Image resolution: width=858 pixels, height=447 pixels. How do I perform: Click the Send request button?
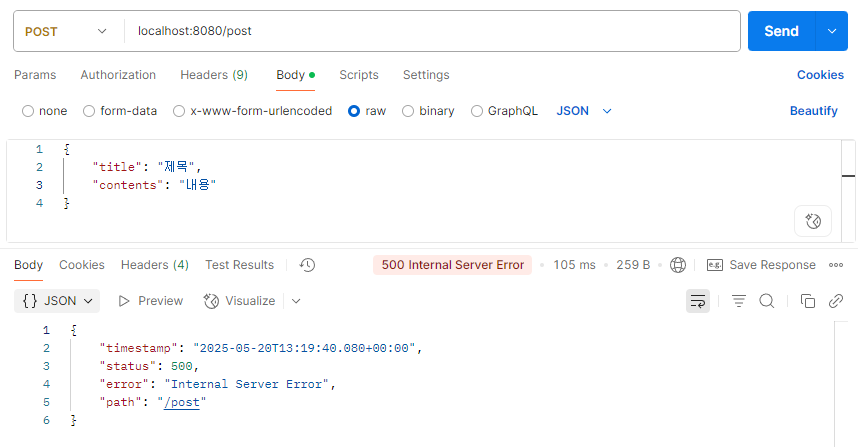(x=781, y=31)
